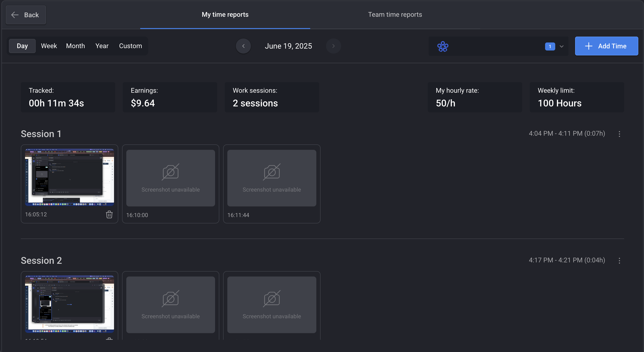644x352 pixels.
Task: Select My time reports tab
Action: pyautogui.click(x=225, y=14)
